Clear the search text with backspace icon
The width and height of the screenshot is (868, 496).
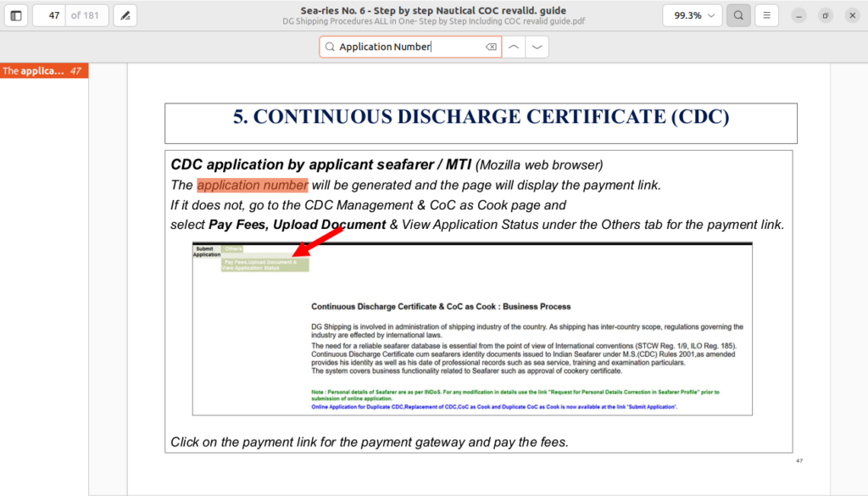tap(491, 47)
